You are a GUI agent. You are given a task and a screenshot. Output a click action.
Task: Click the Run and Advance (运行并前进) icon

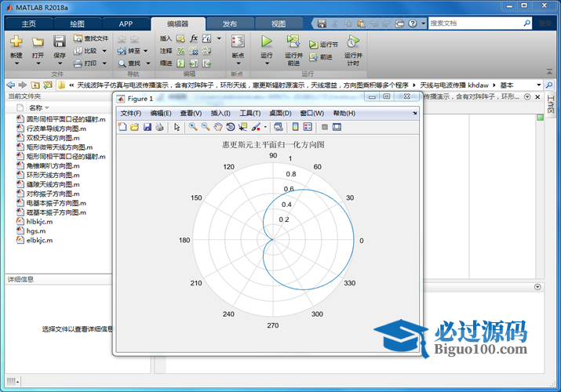tap(293, 41)
